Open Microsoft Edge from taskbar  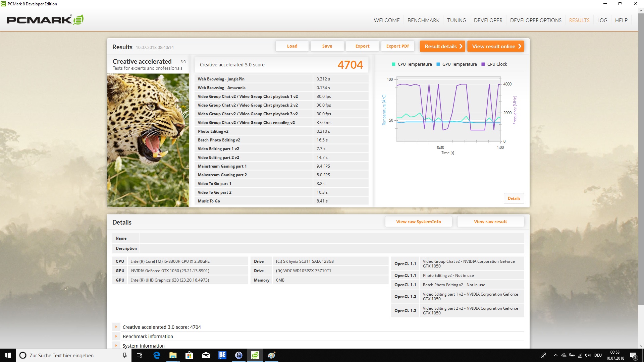click(x=157, y=355)
